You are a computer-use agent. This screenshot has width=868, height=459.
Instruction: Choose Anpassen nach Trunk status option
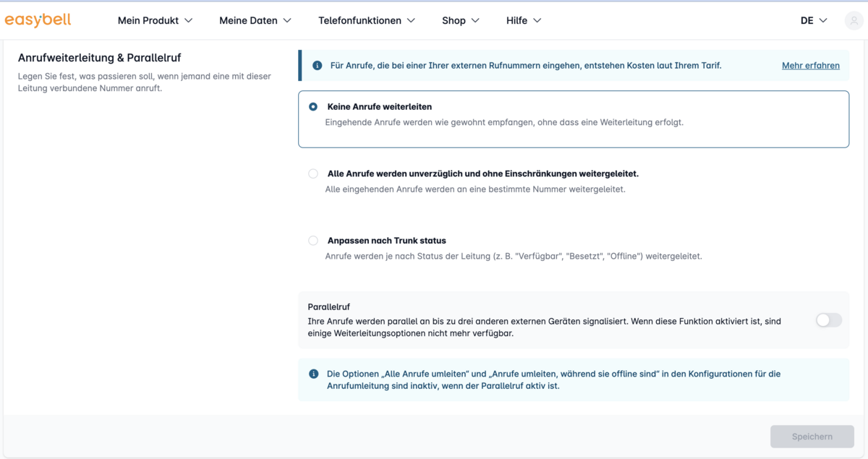313,240
